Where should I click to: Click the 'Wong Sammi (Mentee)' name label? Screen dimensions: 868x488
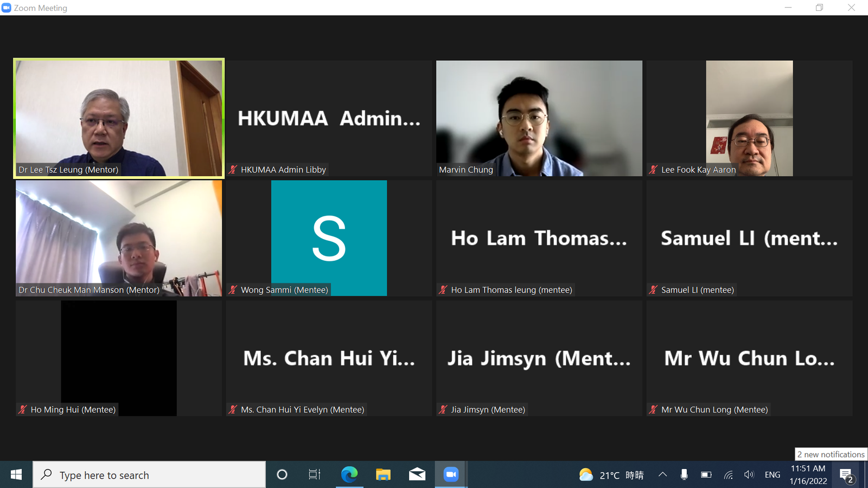pyautogui.click(x=284, y=290)
